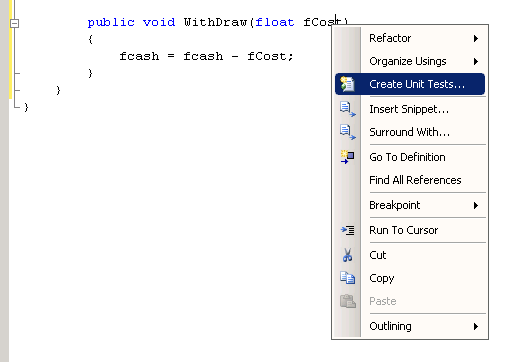Screen dimensions: 517x362
Task: Click the Insert Snippet icon
Action: [348, 109]
